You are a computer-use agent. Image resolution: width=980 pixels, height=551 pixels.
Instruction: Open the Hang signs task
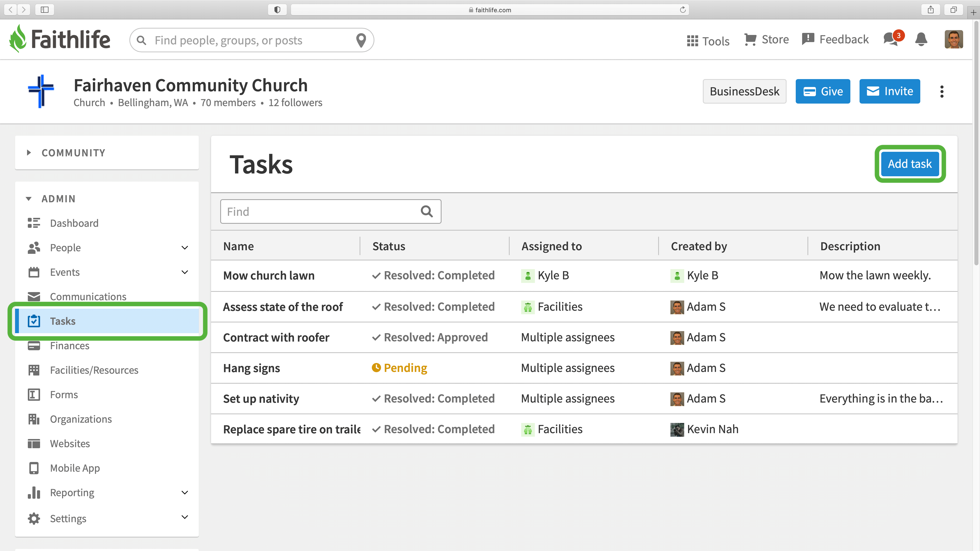(x=251, y=368)
